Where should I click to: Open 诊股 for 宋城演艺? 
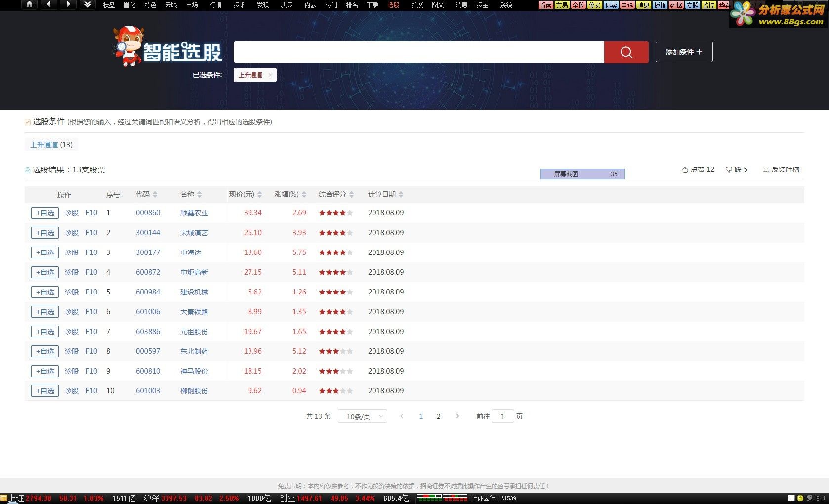(x=72, y=233)
